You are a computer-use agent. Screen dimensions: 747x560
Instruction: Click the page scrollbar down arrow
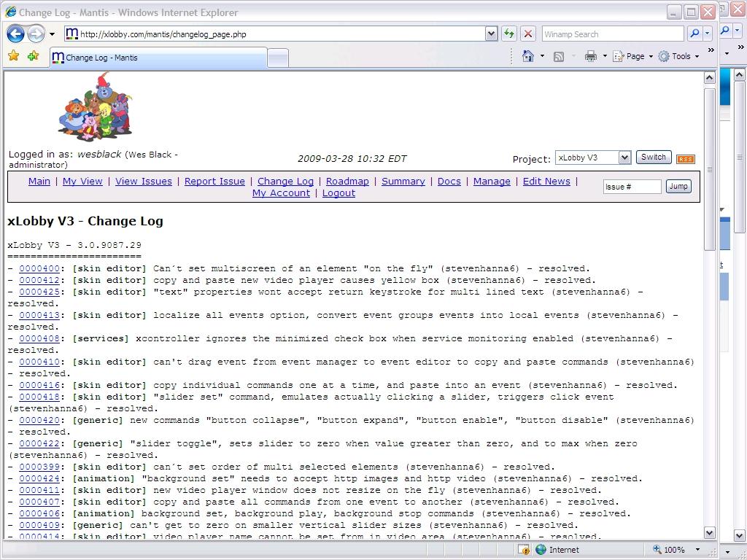point(709,533)
